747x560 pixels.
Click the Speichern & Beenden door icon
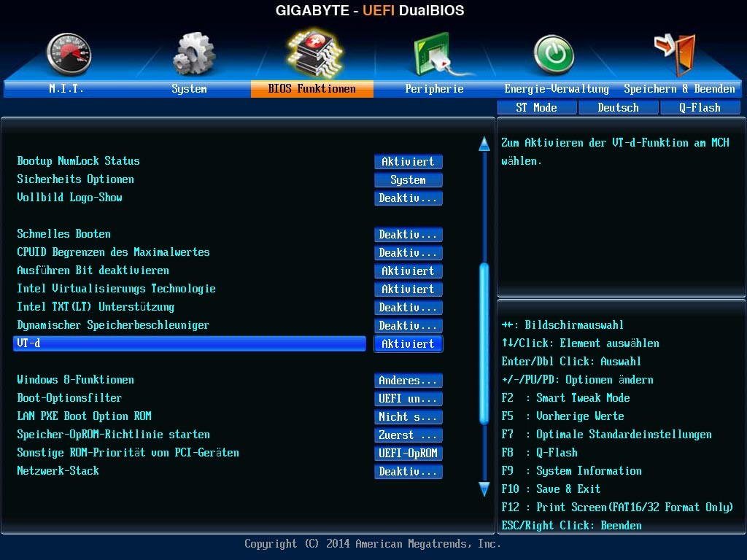pyautogui.click(x=676, y=55)
